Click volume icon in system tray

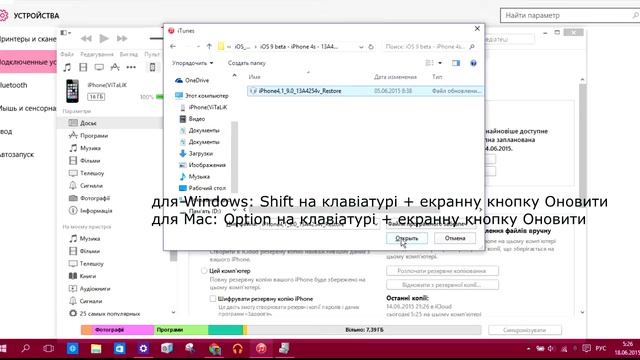tap(551, 349)
